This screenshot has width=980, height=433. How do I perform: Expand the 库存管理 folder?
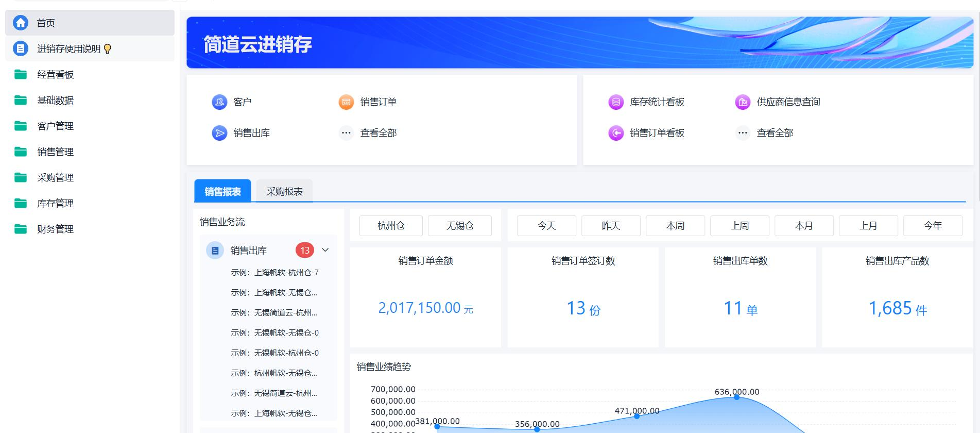90,203
